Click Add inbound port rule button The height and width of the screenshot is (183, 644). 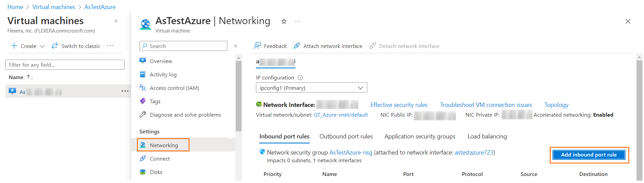point(589,155)
